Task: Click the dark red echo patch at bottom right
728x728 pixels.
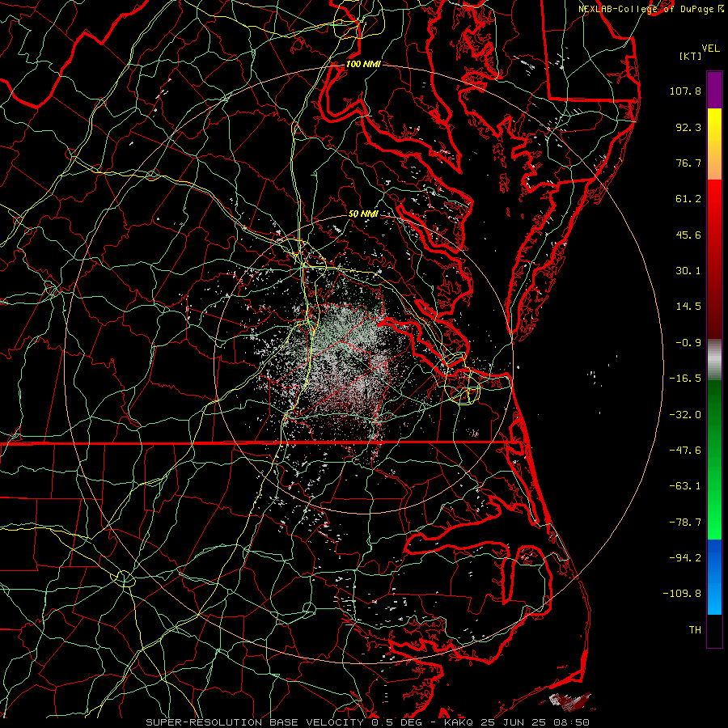Action: click(570, 701)
